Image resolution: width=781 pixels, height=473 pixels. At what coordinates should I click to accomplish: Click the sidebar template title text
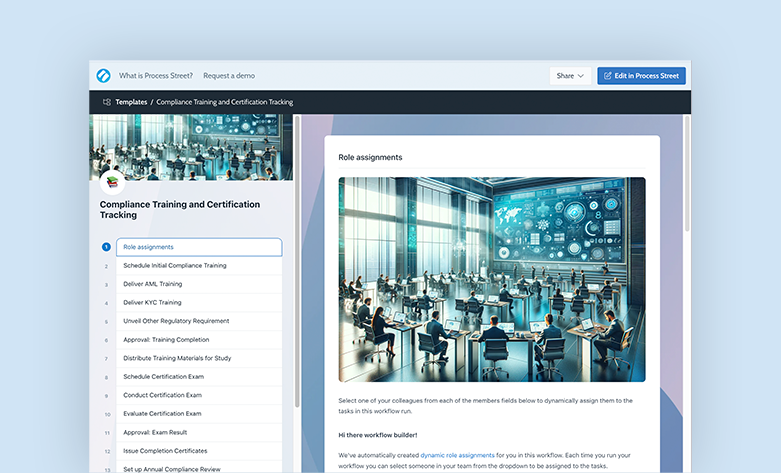coord(180,210)
